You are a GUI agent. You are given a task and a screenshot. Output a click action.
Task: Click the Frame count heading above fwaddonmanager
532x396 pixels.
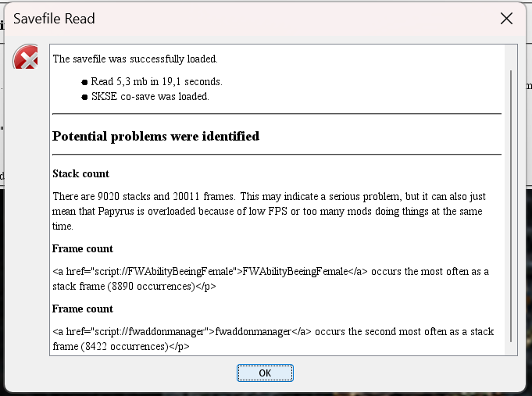(x=83, y=309)
